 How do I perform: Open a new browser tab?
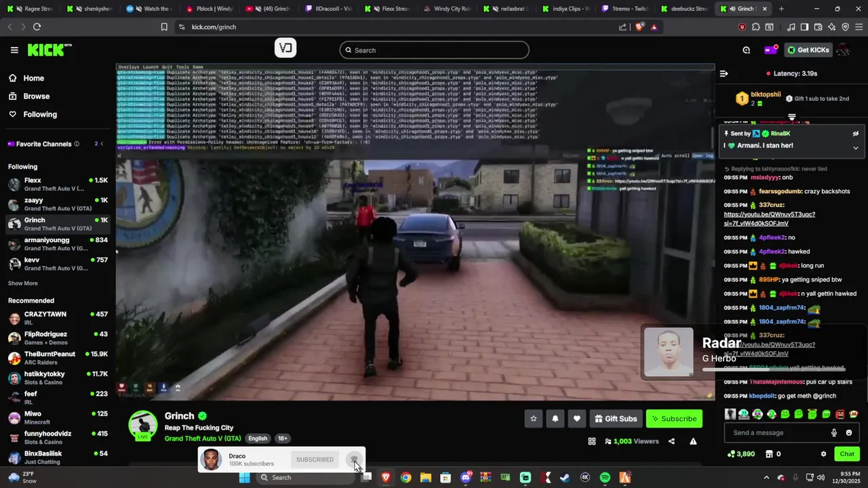pos(781,9)
